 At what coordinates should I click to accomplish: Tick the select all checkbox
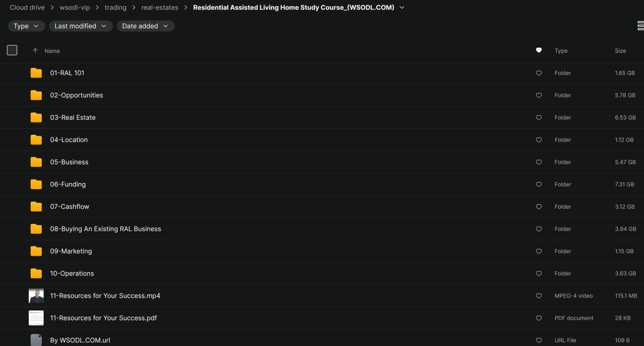pos(12,50)
